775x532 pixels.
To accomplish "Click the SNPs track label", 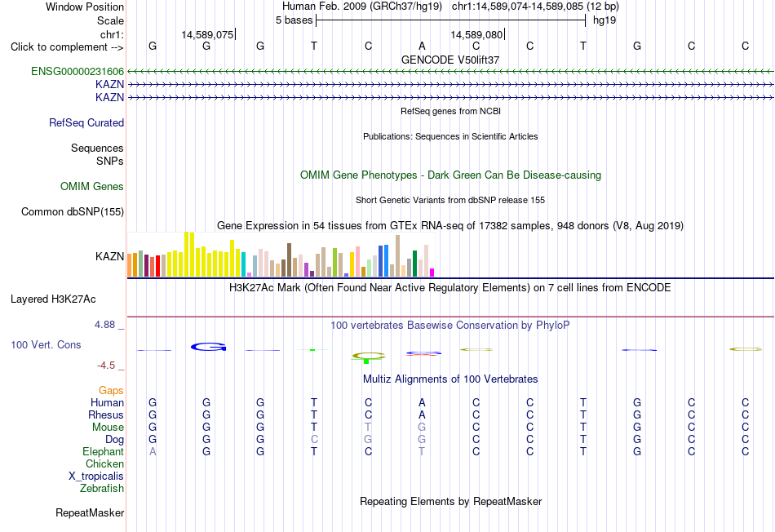I will 110,162.
